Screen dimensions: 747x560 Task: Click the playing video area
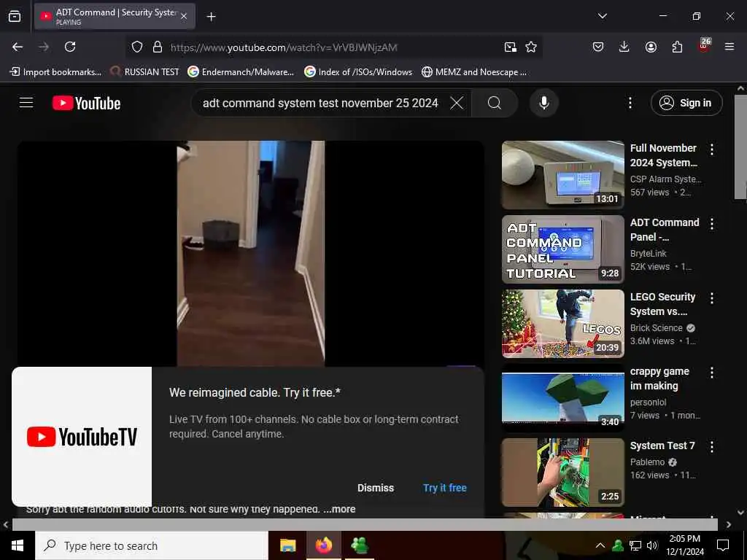pyautogui.click(x=251, y=253)
